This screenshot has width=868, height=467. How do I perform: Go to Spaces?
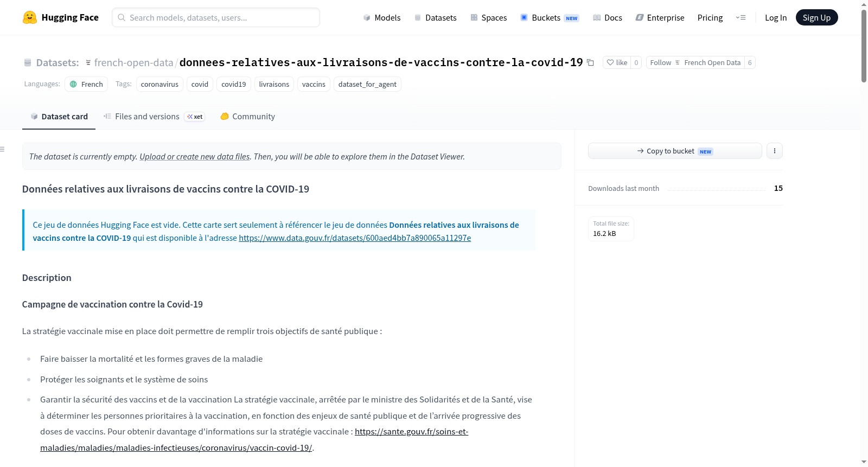point(488,18)
